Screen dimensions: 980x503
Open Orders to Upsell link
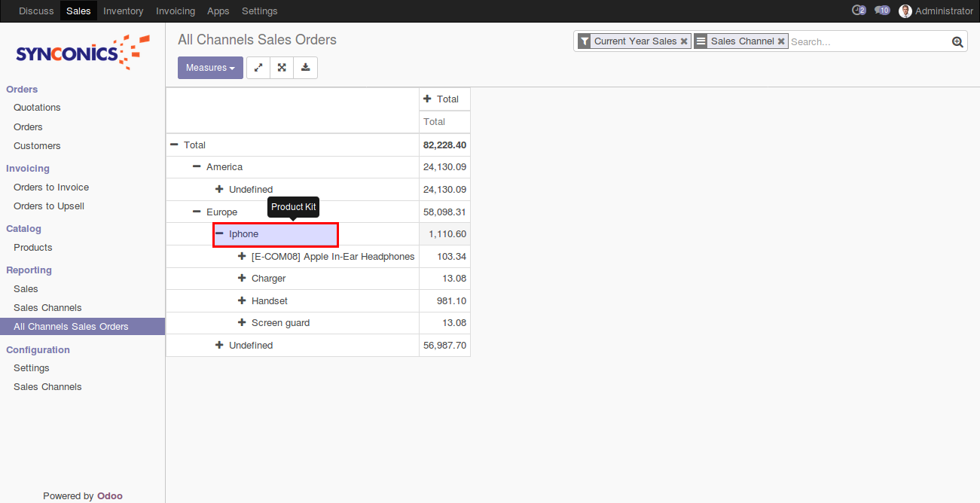(x=49, y=206)
